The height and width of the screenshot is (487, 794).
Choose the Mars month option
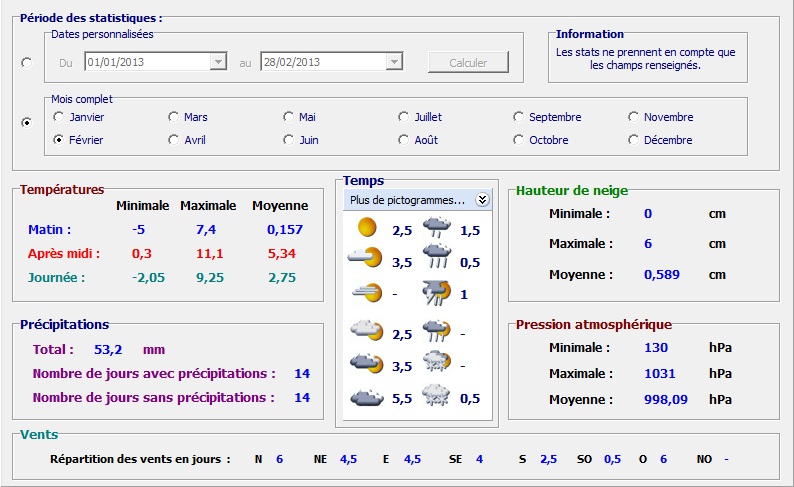[174, 117]
